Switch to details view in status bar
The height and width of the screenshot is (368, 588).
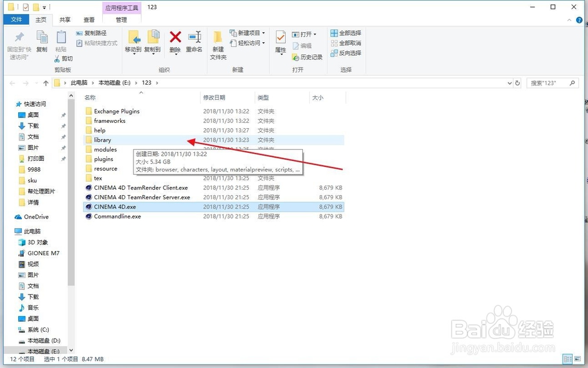coord(568,359)
